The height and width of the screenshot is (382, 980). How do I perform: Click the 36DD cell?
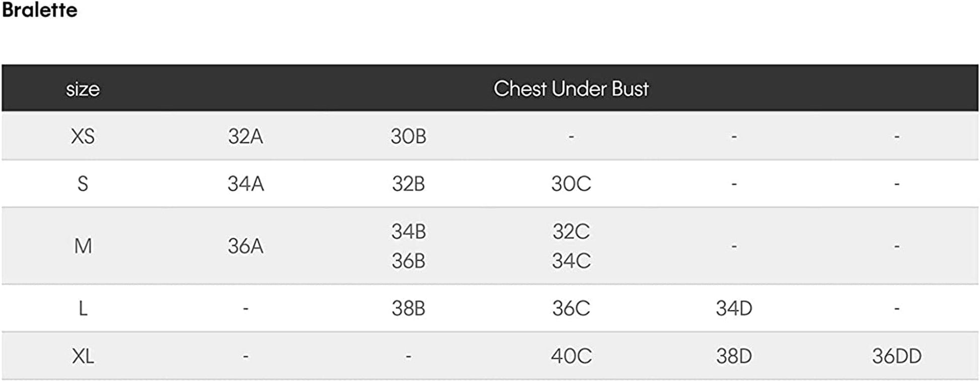(x=896, y=356)
